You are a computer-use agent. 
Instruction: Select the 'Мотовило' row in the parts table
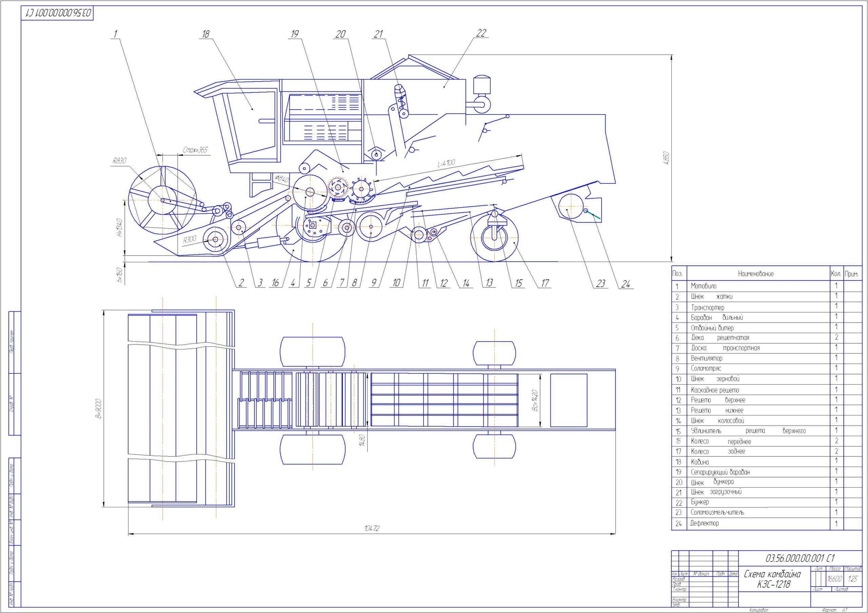(767, 286)
